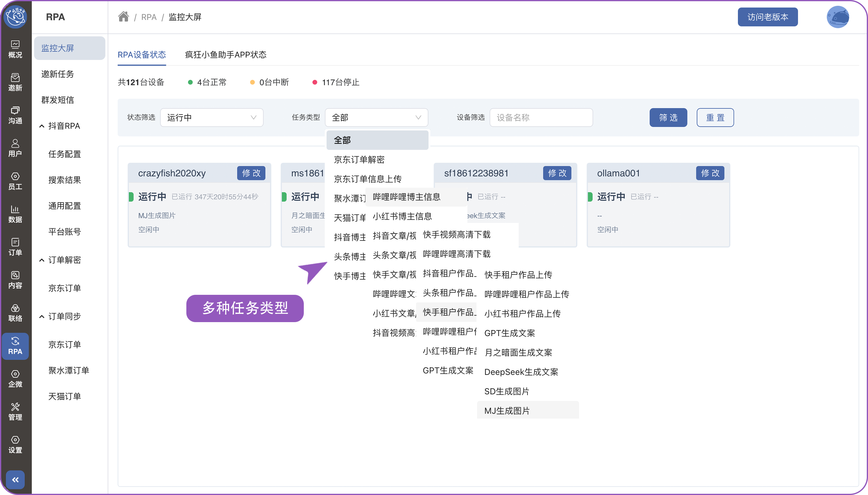The image size is (868, 495).
Task: Click 修改 on the ollama001 device card
Action: click(x=710, y=173)
